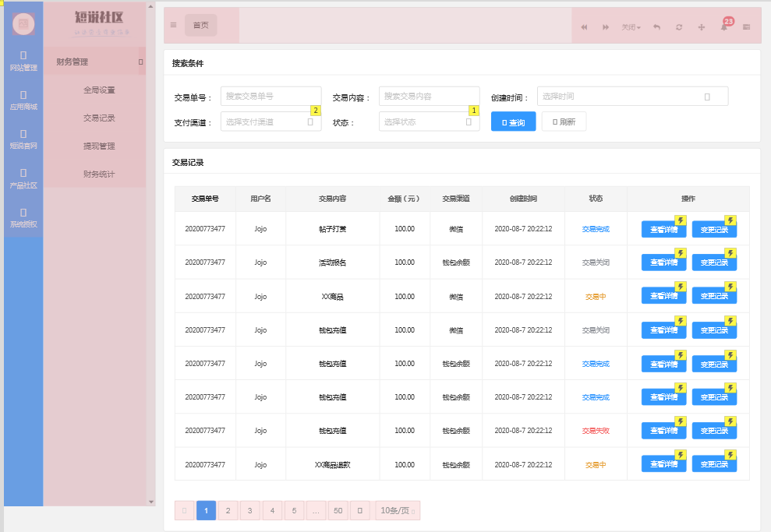This screenshot has width=771, height=532.
Task: Go to page 5 in pagination
Action: coord(294,510)
